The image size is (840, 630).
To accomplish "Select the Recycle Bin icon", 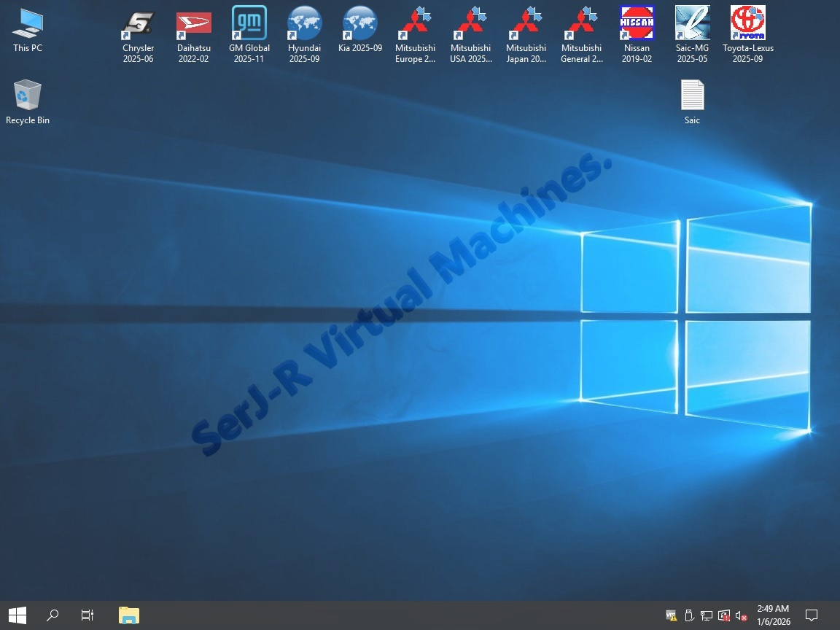I will click(28, 96).
